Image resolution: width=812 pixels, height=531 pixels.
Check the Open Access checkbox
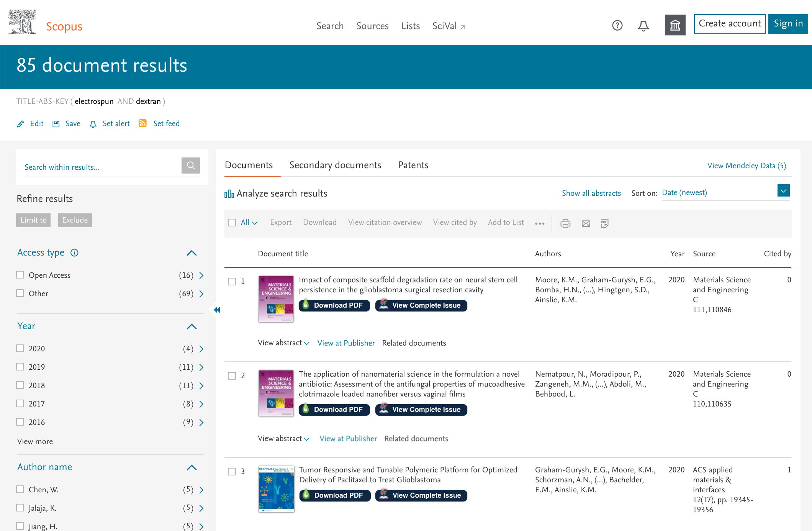[20, 275]
